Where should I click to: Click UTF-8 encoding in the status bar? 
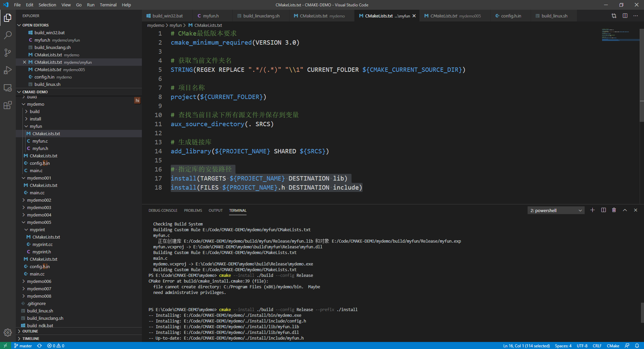point(582,346)
